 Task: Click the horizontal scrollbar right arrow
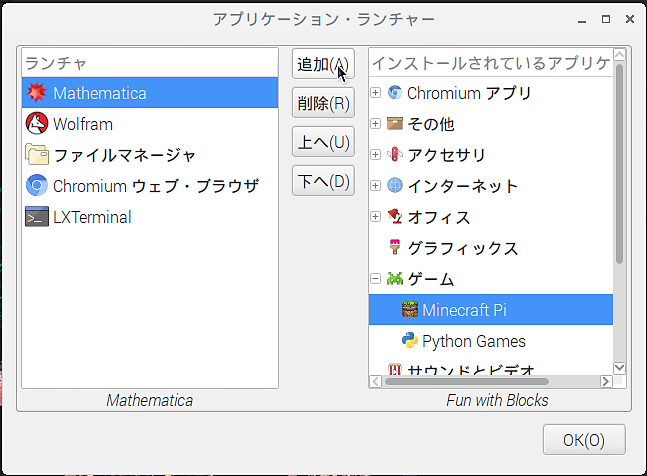point(606,381)
